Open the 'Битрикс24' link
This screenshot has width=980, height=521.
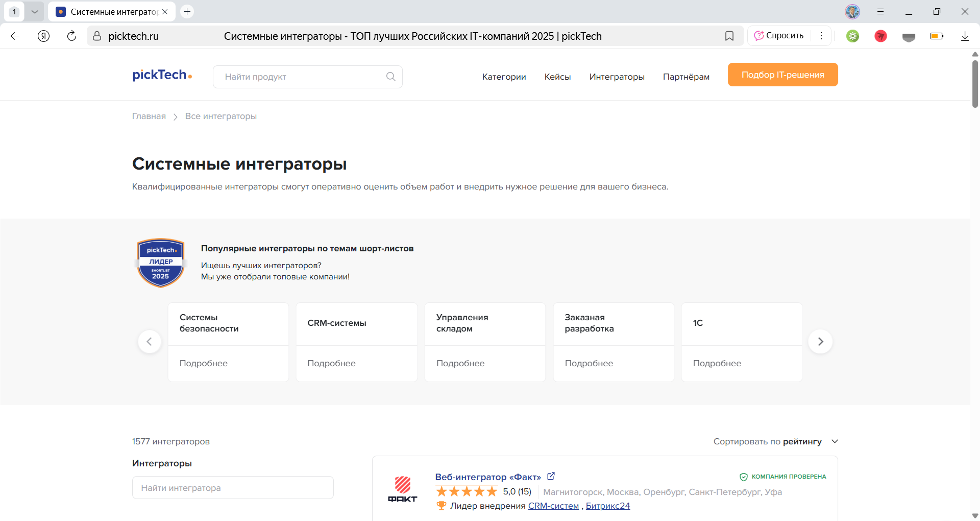(607, 506)
